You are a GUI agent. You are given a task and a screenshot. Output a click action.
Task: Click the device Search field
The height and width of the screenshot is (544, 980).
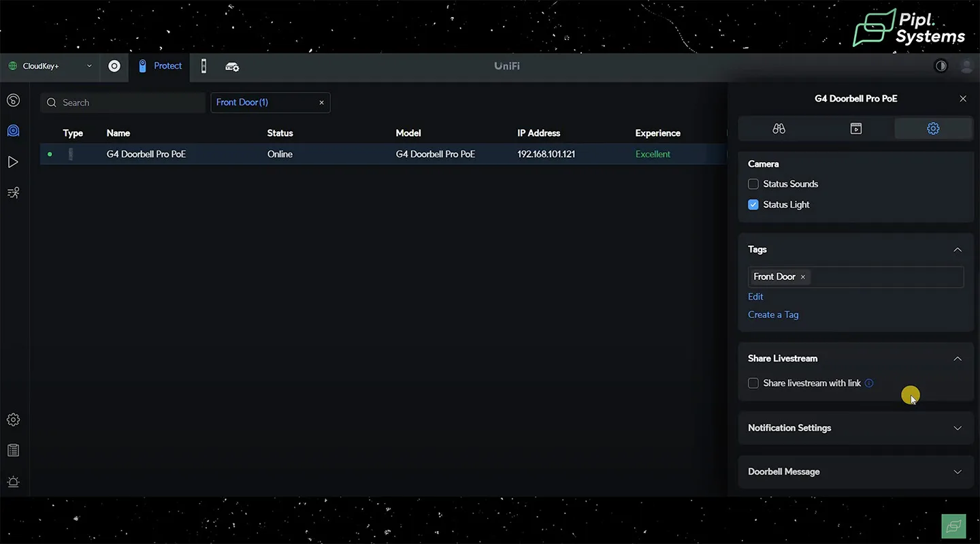tap(122, 103)
